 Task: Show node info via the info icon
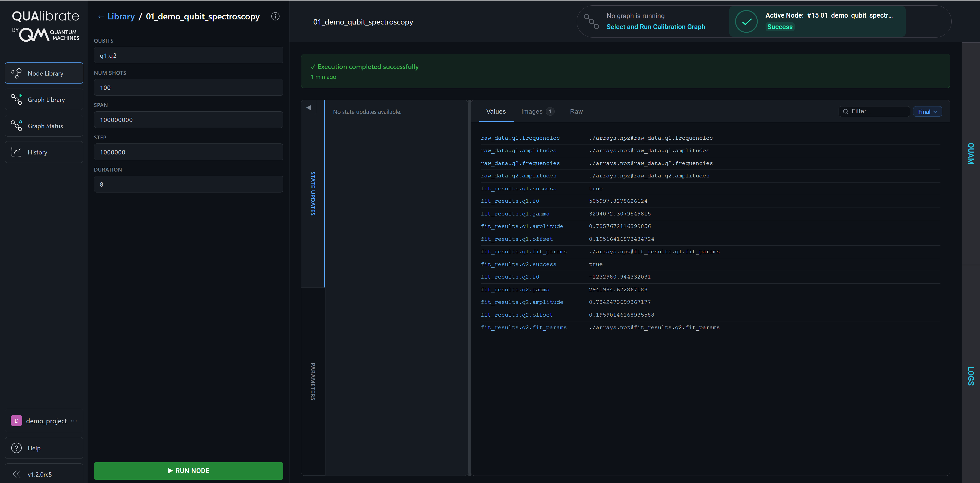click(x=275, y=16)
